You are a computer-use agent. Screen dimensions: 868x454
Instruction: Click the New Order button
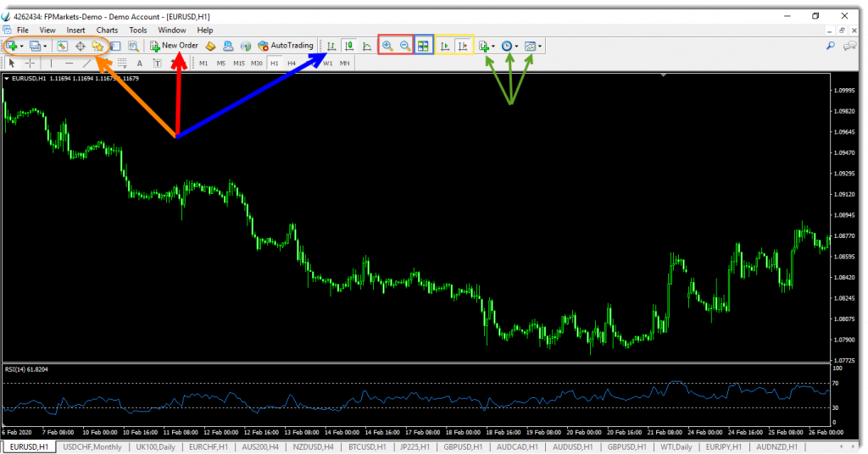[x=174, y=46]
